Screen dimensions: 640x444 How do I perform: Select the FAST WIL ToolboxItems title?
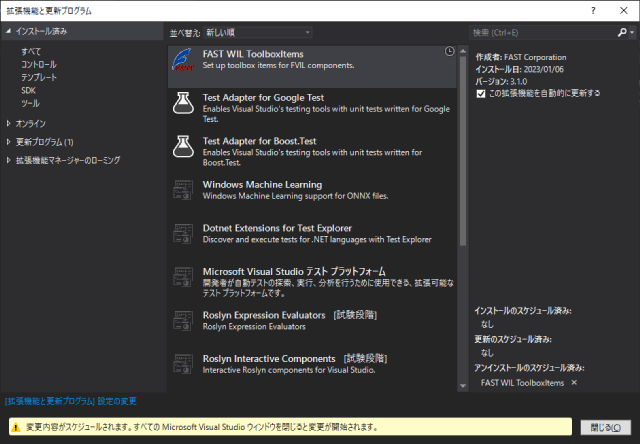click(253, 54)
